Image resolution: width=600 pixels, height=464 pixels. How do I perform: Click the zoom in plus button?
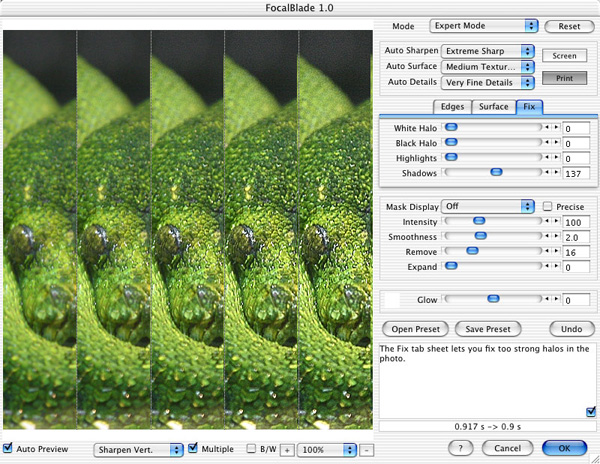coord(286,449)
